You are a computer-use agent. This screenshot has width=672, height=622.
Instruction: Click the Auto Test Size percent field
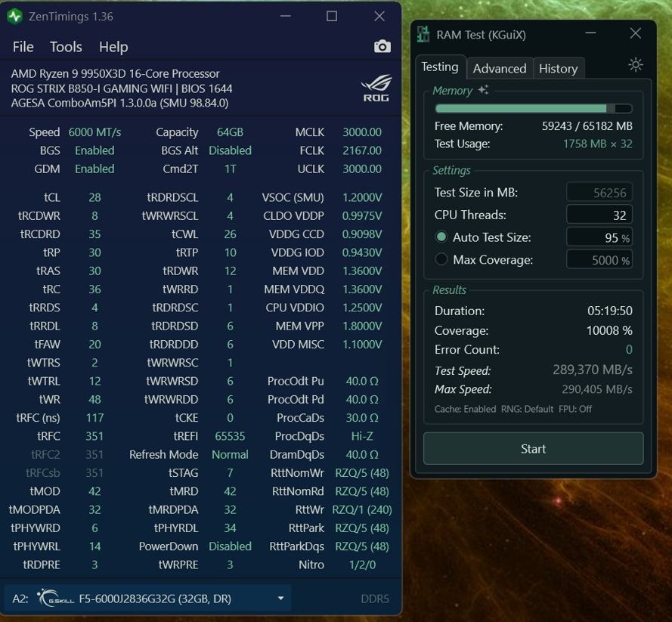599,237
